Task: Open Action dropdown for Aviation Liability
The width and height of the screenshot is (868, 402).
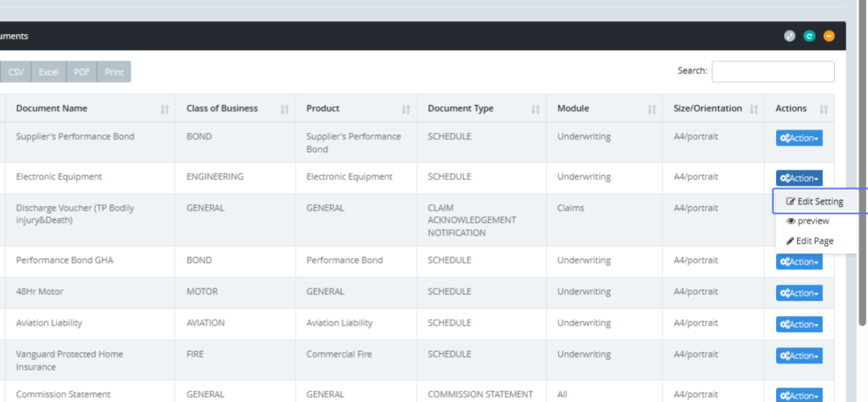Action: pyautogui.click(x=799, y=325)
